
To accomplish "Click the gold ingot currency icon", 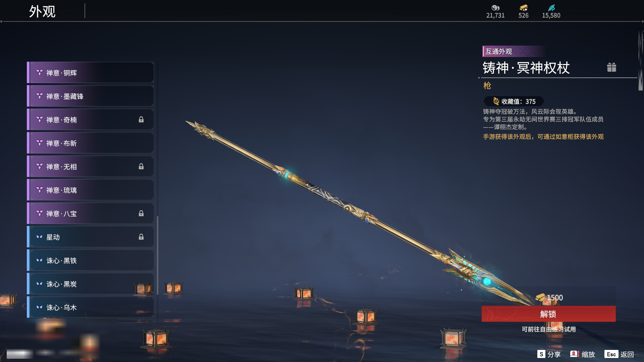I will (x=524, y=8).
